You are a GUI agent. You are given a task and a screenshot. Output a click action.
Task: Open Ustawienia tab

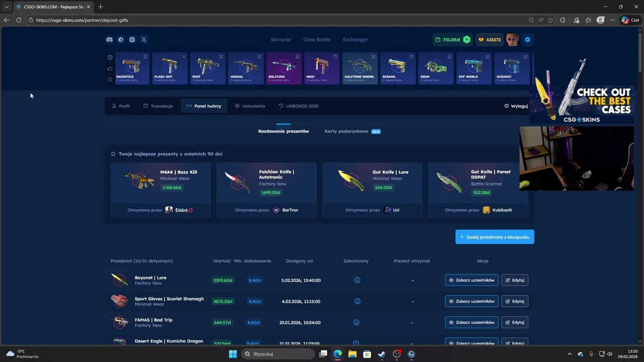tap(250, 106)
